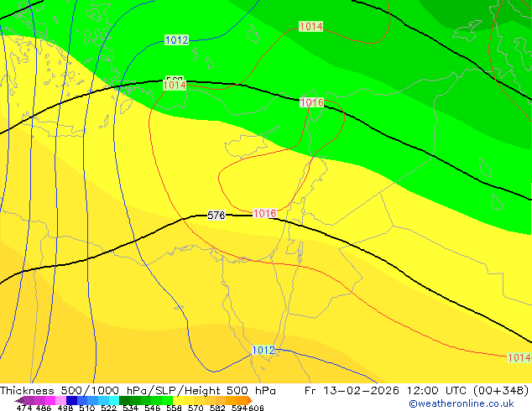Select the forecast date Fr 13-02-2026 12:00 UTC text
Image resolution: width=532 pixels, height=411 pixels.
(x=386, y=391)
